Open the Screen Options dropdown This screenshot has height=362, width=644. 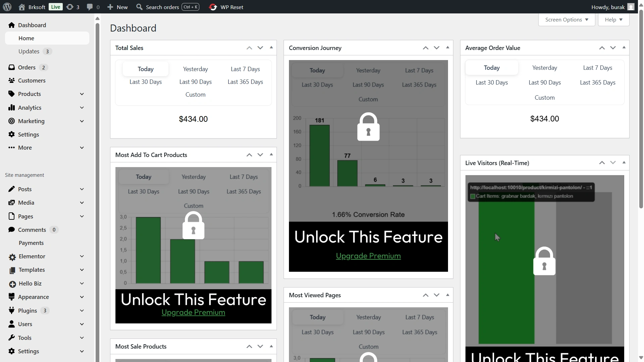566,20
